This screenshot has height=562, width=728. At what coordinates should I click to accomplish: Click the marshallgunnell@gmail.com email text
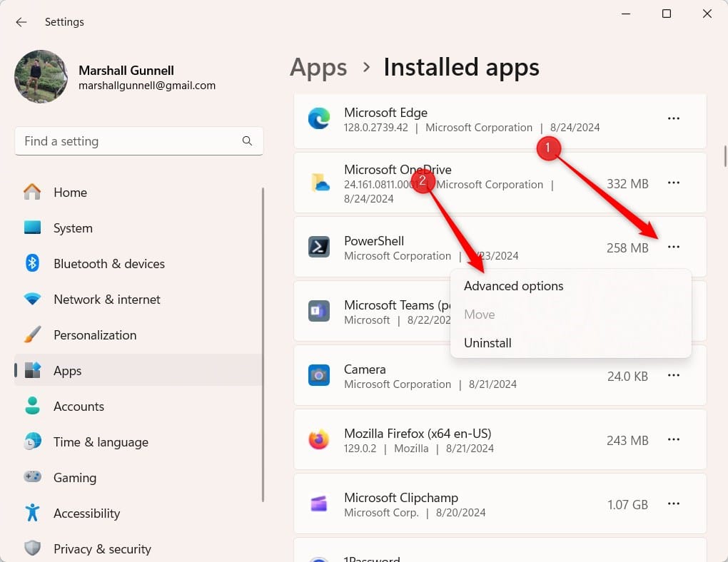click(147, 86)
